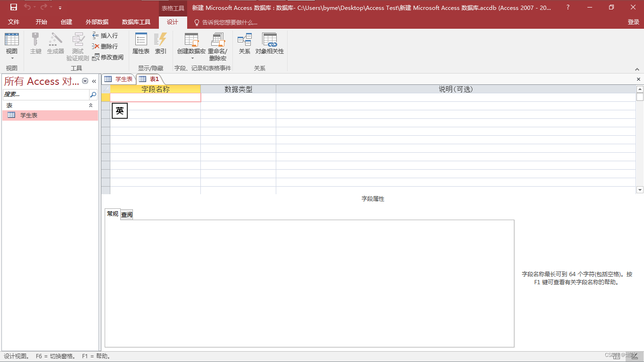Screen dimensions: 644x362
Task: Click the 说明(可选) column header
Action: [455, 89]
